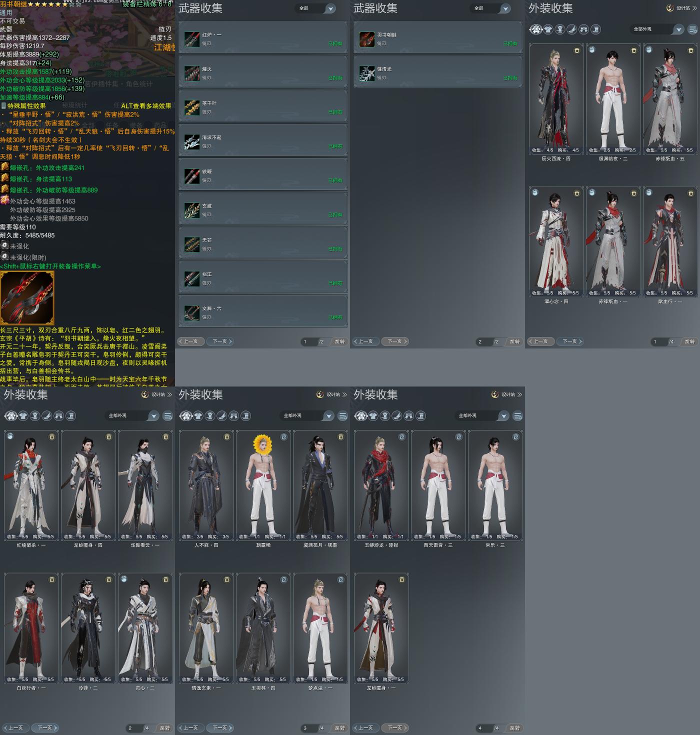Select the tops filter on outfit page 1
Image resolution: width=700 pixels, height=735 pixels.
click(548, 29)
